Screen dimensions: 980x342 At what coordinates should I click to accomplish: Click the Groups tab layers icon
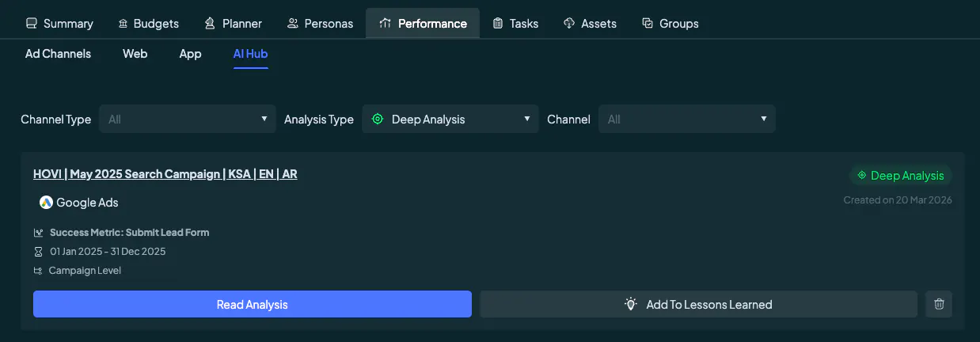point(648,24)
